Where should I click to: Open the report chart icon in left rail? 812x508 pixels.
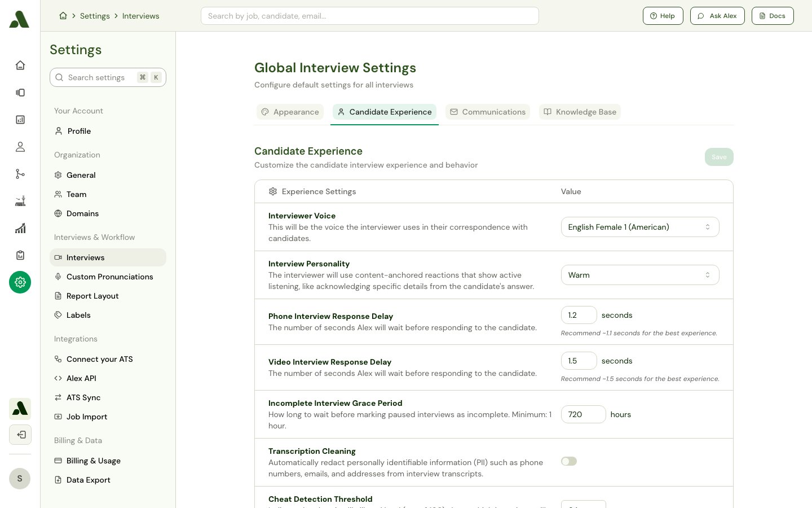[20, 120]
